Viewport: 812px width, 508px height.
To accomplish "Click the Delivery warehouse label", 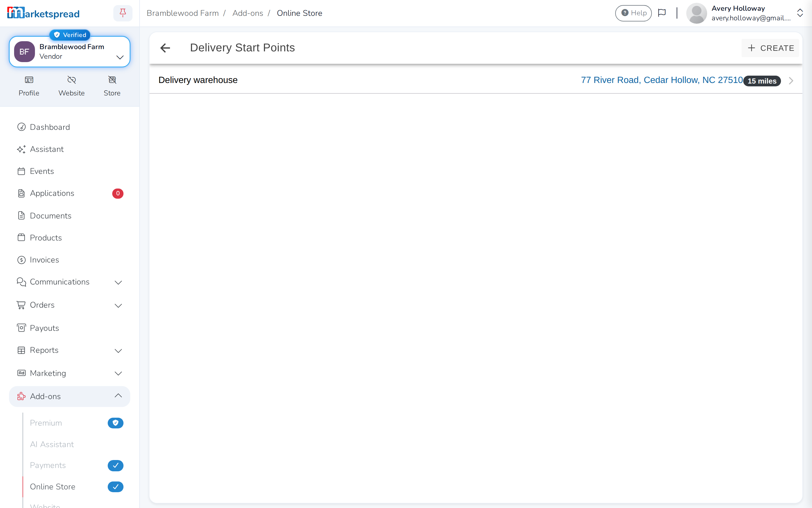I will point(198,80).
